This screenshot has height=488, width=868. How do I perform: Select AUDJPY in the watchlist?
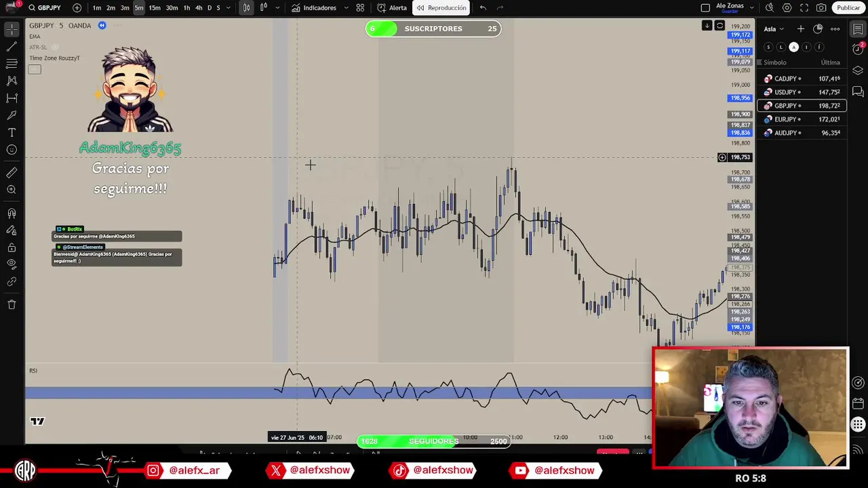pyautogui.click(x=802, y=133)
